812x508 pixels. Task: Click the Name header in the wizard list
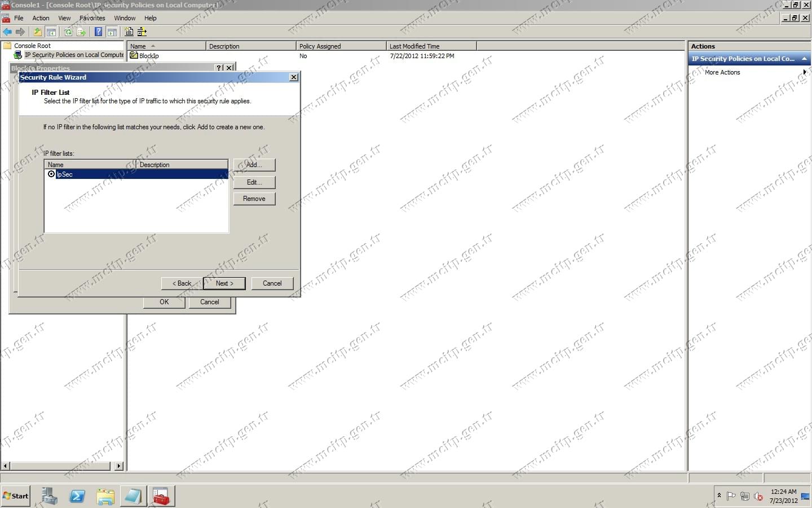(x=91, y=165)
